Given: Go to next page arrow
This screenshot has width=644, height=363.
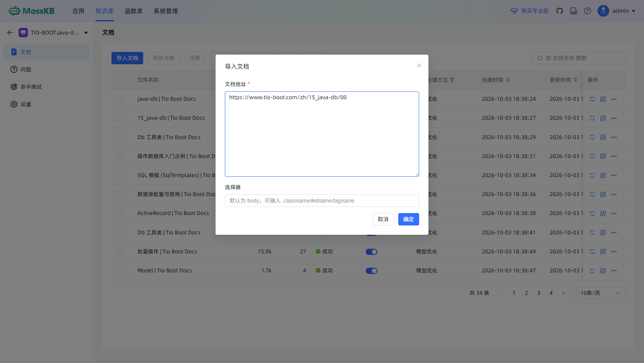Looking at the screenshot, I should [563, 293].
